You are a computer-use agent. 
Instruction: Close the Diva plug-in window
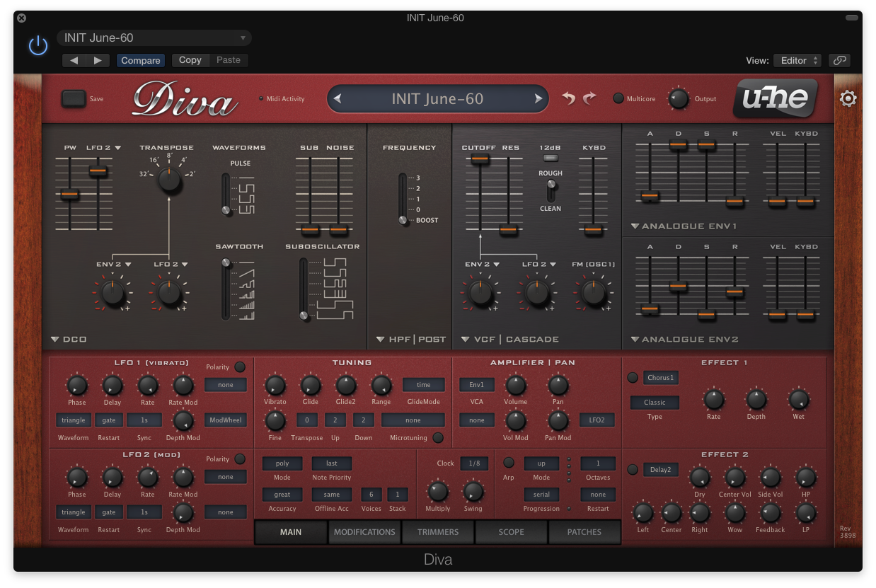(21, 18)
